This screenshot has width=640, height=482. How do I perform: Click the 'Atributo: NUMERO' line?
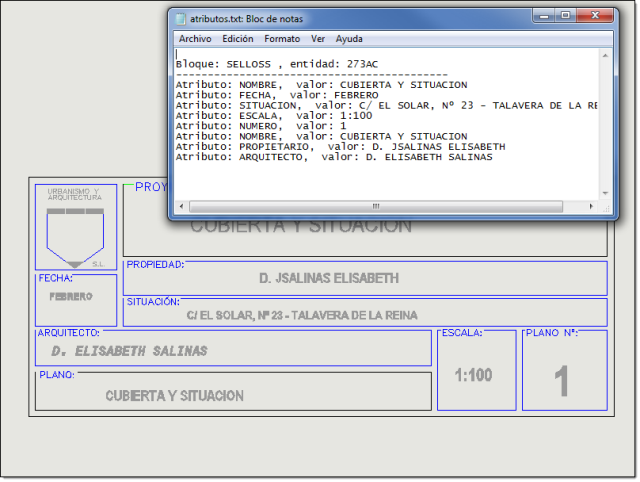coord(261,126)
